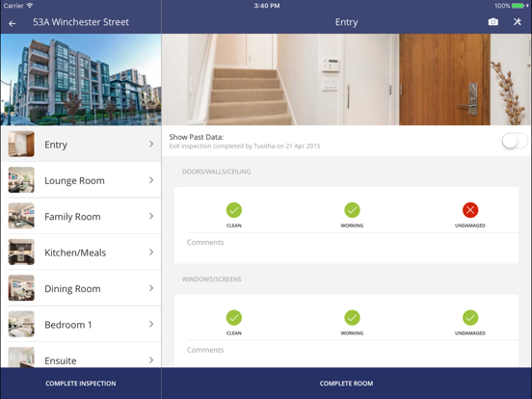Toggle Working status under Windows/Screens

(x=352, y=318)
